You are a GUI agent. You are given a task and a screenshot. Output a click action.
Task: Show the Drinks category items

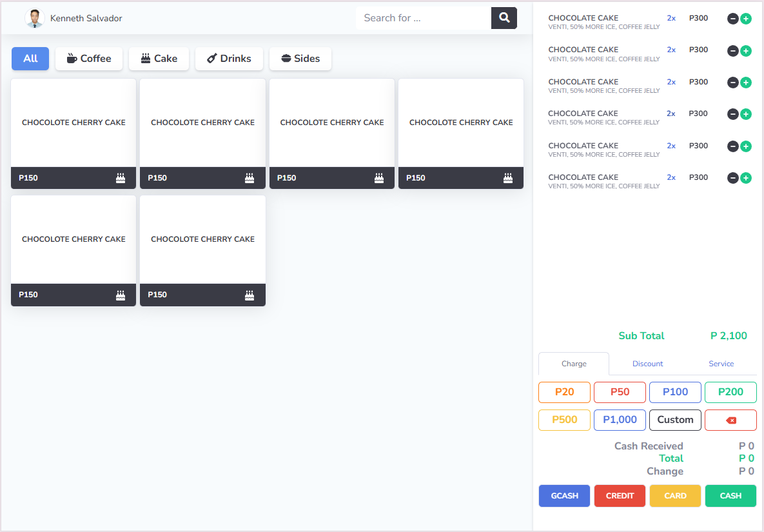[x=229, y=59]
